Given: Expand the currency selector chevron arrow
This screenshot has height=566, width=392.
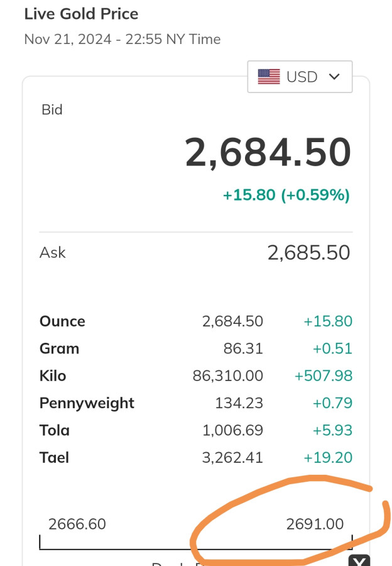Looking at the screenshot, I should (x=334, y=77).
